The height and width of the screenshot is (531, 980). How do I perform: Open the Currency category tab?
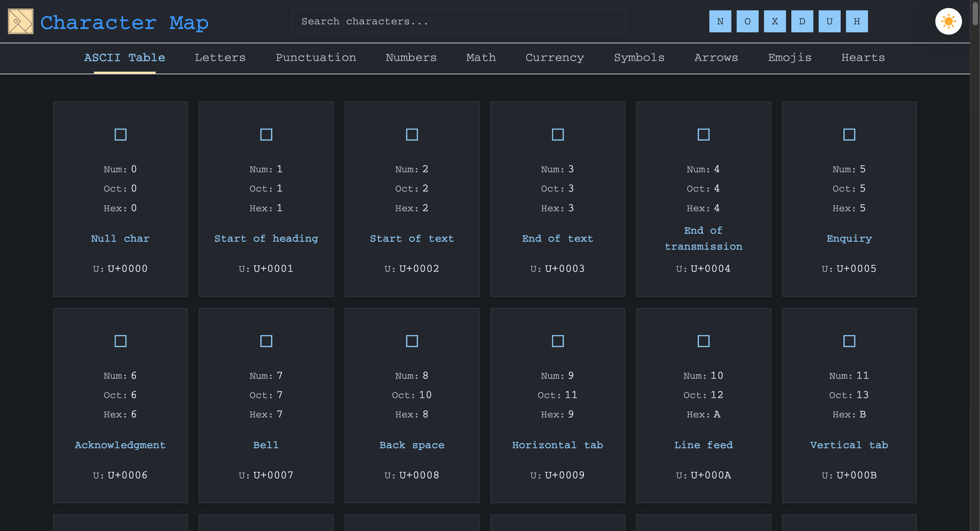554,58
